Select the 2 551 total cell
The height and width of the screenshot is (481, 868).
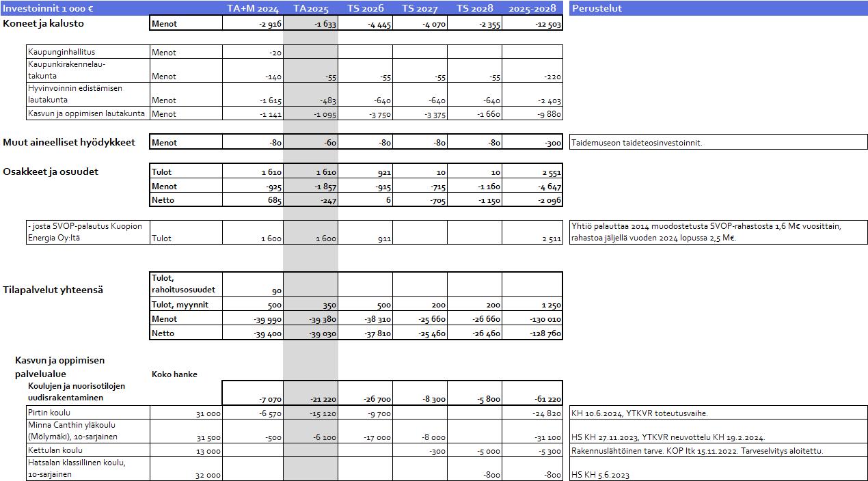click(x=532, y=171)
